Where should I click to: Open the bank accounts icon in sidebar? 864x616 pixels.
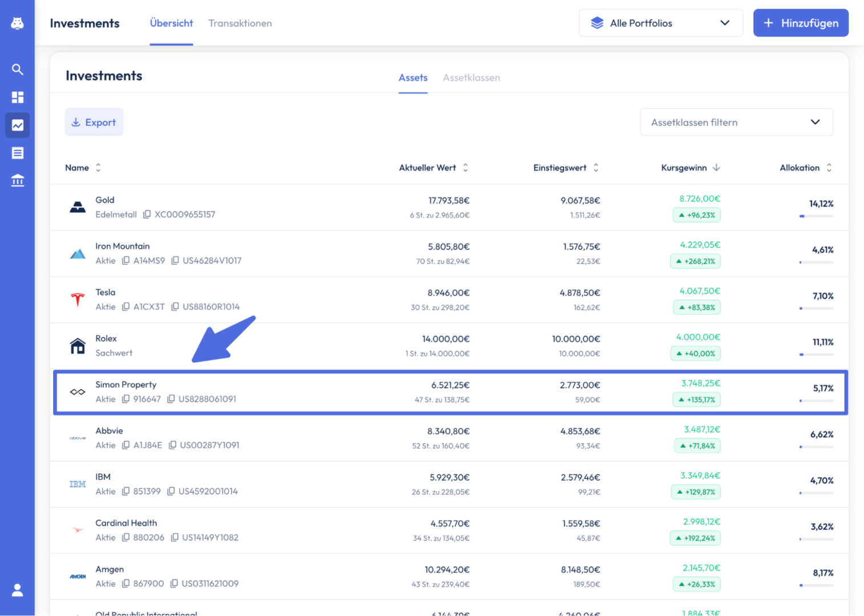pos(17,180)
